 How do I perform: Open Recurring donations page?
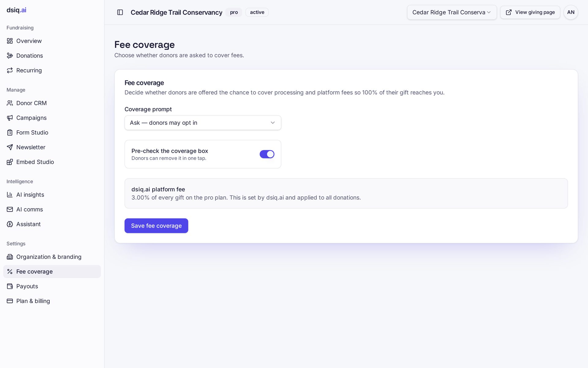click(52, 70)
